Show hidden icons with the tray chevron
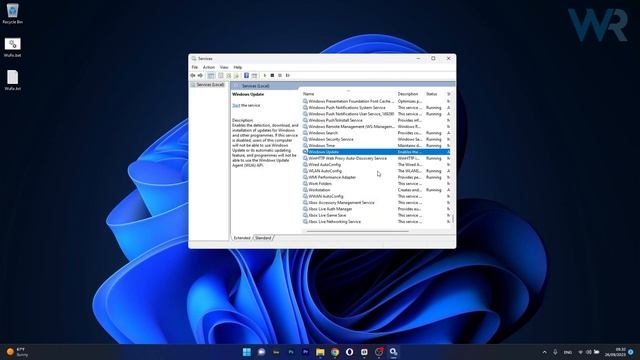Image resolution: width=640 pixels, height=360 pixels. 544,352
